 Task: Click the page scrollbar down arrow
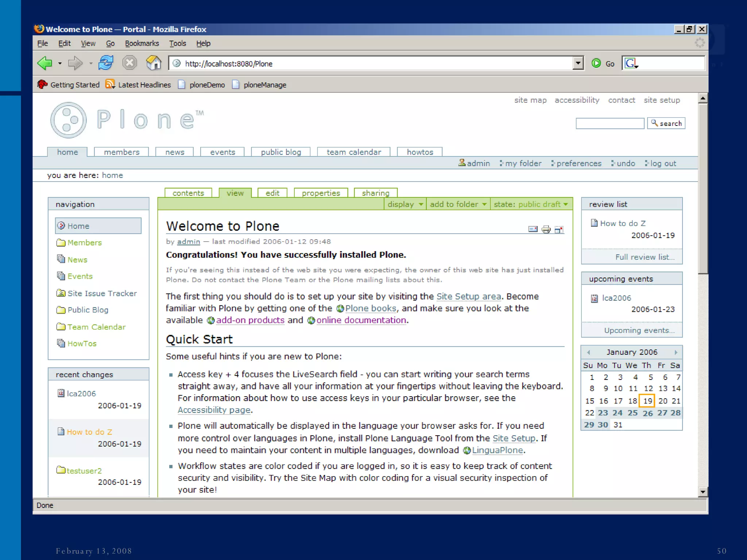703,492
